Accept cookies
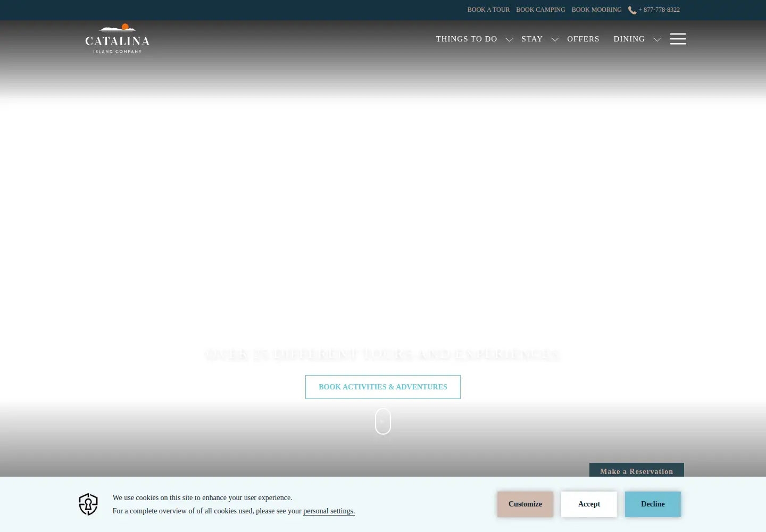Image resolution: width=766 pixels, height=532 pixels. (589, 504)
